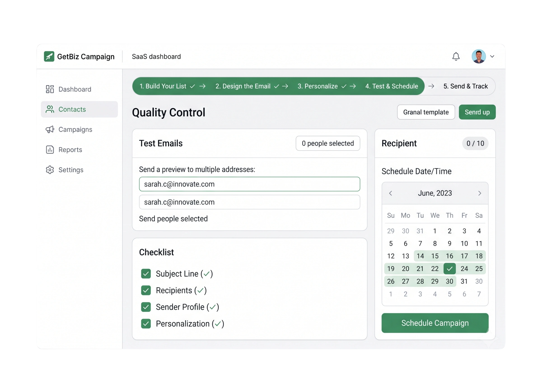The height and width of the screenshot is (392, 542).
Task: Toggle the Sender Profile checkbox
Action: pos(146,307)
